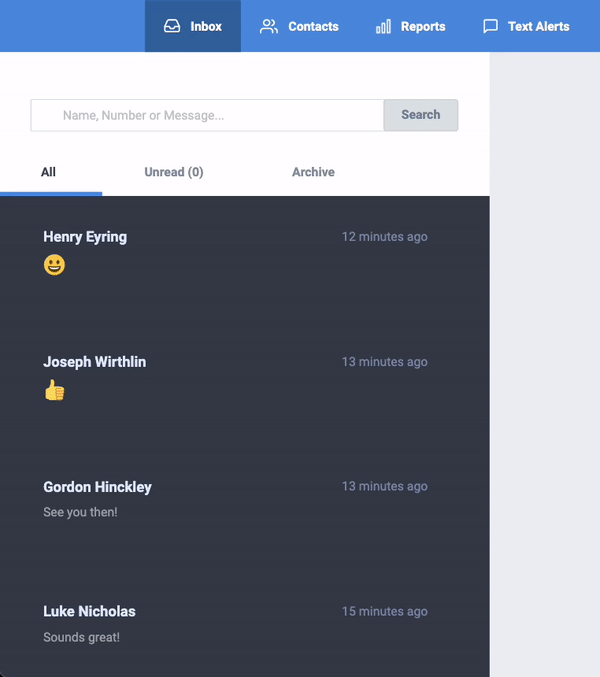Click the Text Alerts speech bubble icon
The width and height of the screenshot is (600, 677).
tap(490, 26)
